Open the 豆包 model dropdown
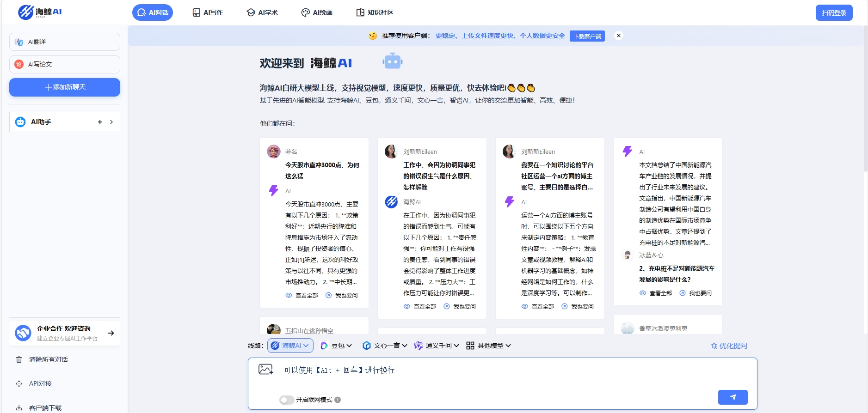The image size is (868, 413). 336,346
